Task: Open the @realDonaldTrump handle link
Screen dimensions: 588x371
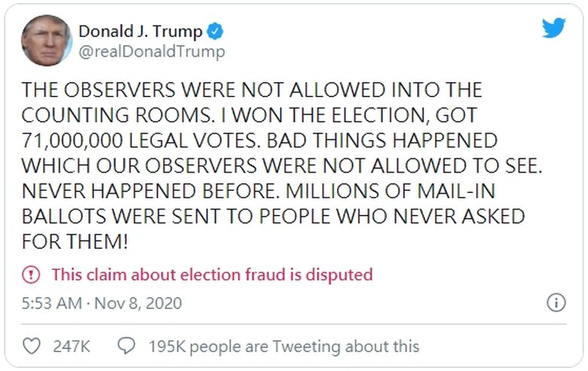Action: click(x=152, y=51)
